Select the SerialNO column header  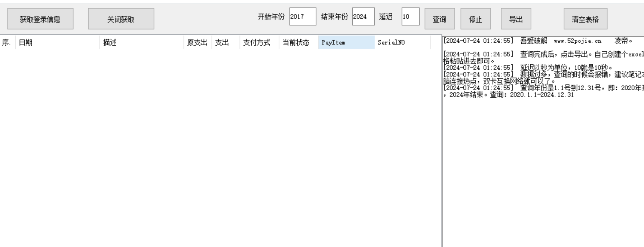coord(402,43)
